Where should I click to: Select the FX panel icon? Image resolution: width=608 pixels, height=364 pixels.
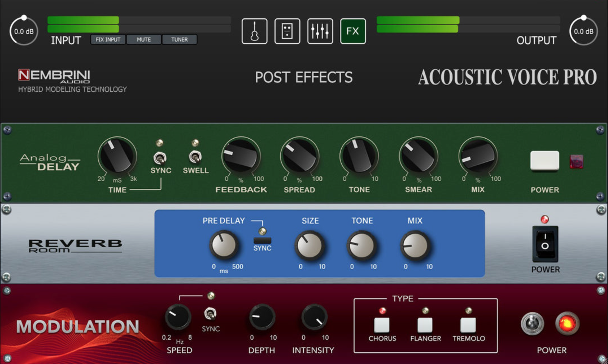tap(353, 31)
